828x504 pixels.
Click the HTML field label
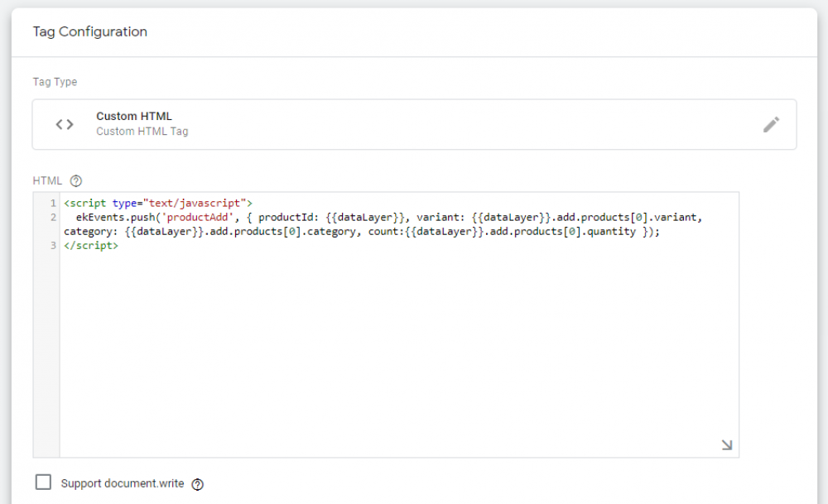click(x=47, y=181)
